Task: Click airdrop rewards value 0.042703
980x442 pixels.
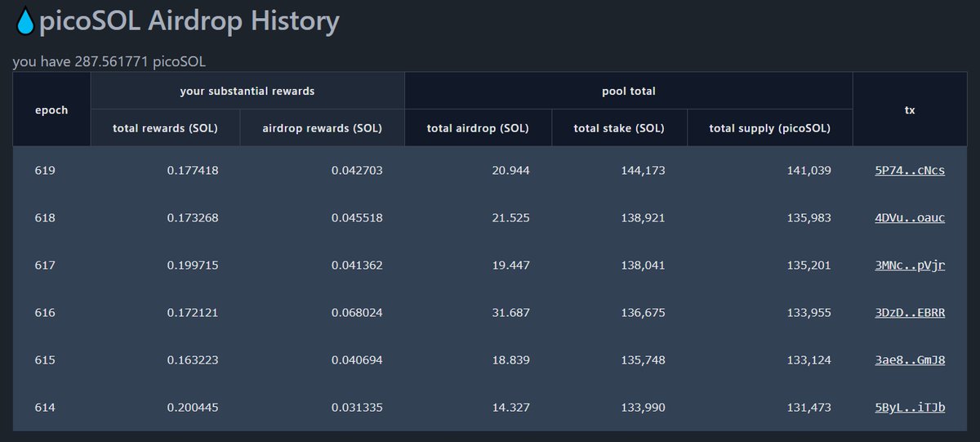Action: [x=357, y=171]
